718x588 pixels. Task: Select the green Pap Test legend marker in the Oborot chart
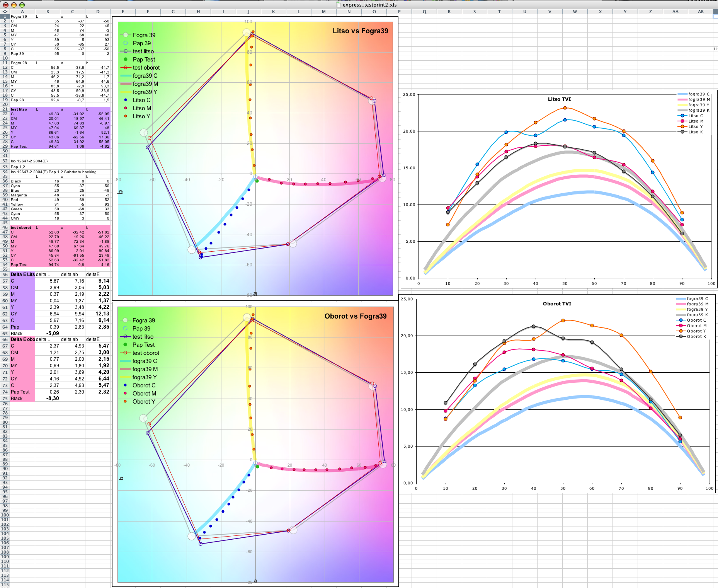pos(125,344)
